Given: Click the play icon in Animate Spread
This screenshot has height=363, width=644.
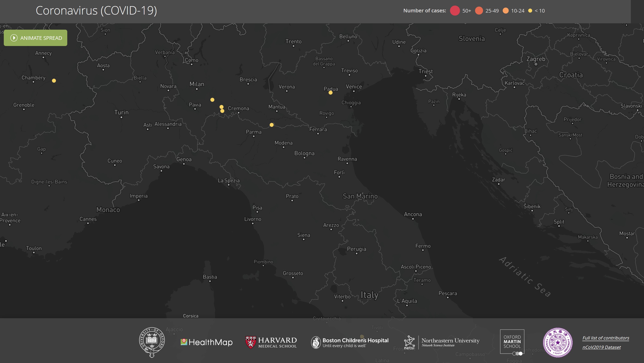Looking at the screenshot, I should coord(14,38).
